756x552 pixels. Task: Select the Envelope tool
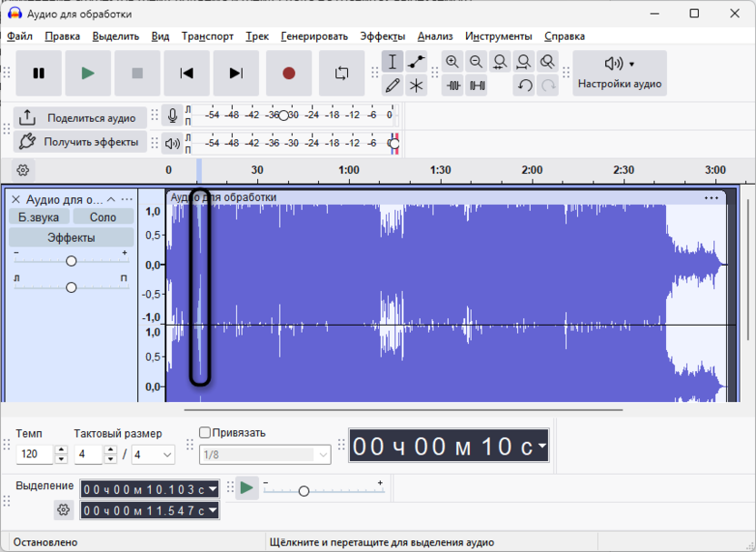pyautogui.click(x=416, y=62)
